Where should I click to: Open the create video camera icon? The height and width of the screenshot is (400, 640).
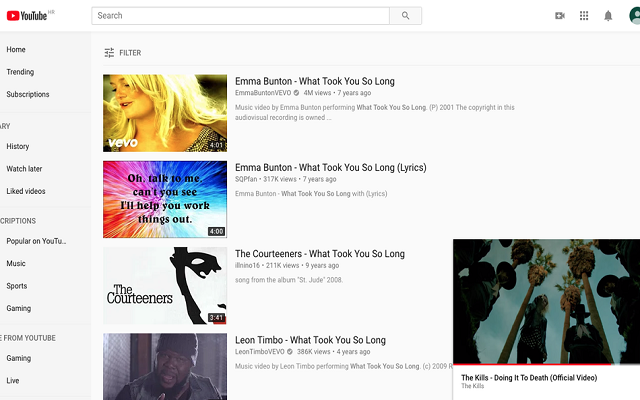tap(560, 16)
